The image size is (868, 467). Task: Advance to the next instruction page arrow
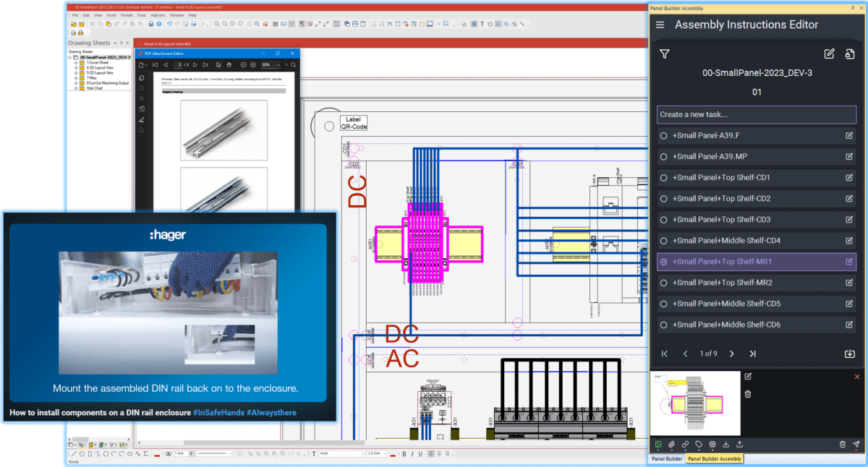tap(731, 354)
